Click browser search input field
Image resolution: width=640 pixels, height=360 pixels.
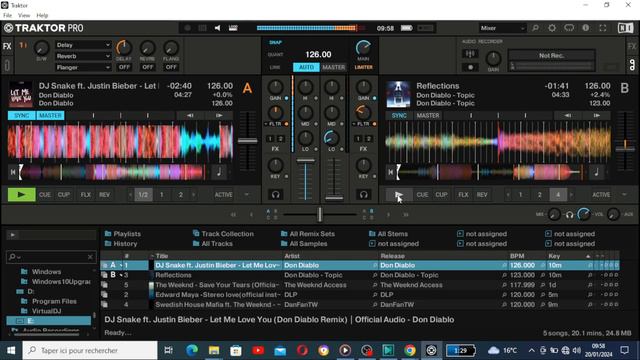(x=51, y=257)
